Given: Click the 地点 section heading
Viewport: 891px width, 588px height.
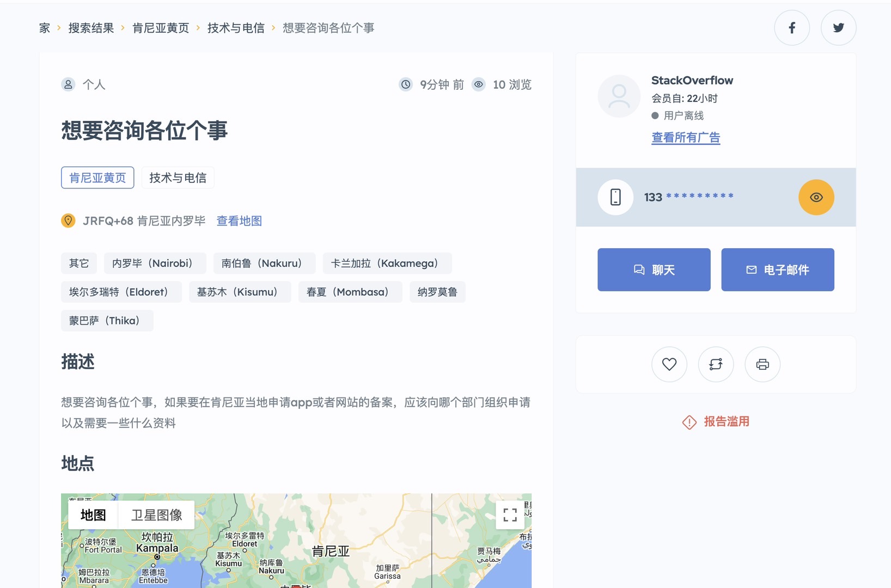Looking at the screenshot, I should click(x=78, y=464).
